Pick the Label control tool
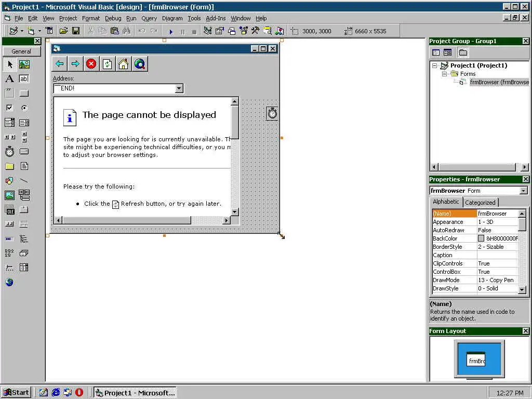Screen dimensions: 532x399 tap(9, 79)
